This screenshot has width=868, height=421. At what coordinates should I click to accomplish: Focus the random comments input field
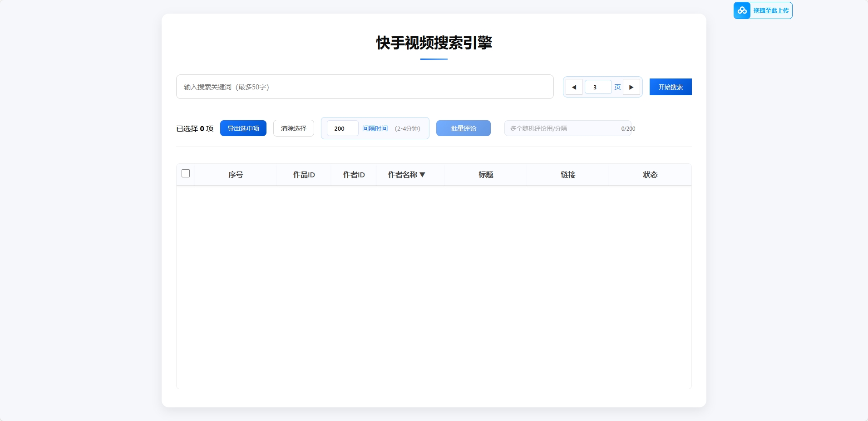point(568,128)
